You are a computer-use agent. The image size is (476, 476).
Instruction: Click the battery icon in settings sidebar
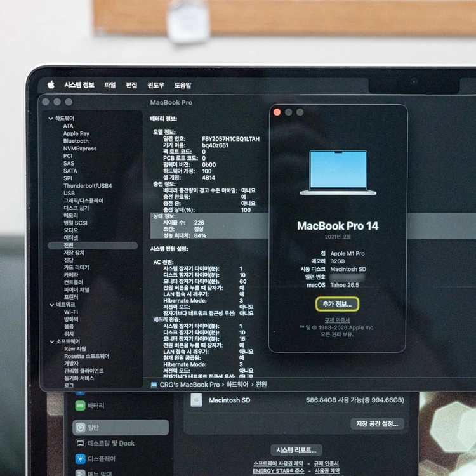tap(80, 406)
